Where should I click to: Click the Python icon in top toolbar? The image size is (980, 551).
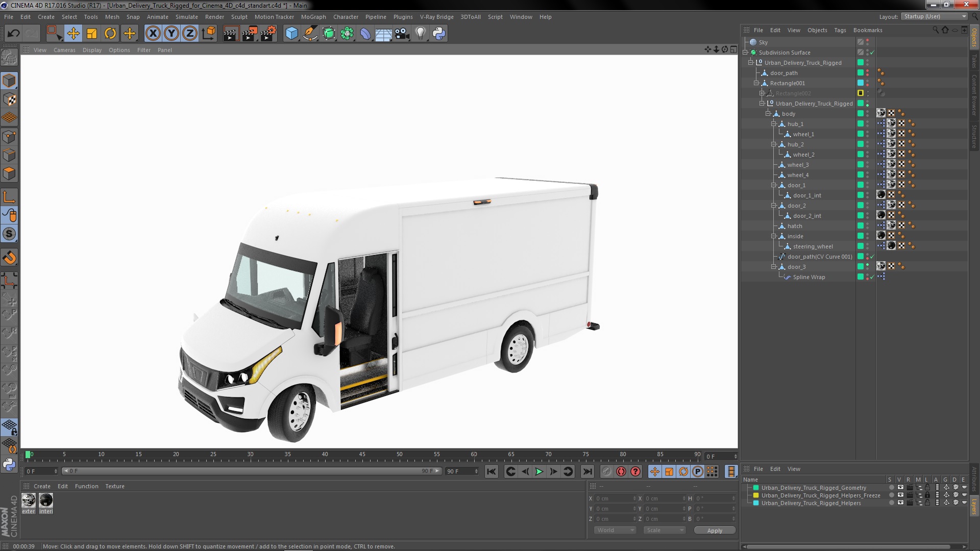(439, 34)
